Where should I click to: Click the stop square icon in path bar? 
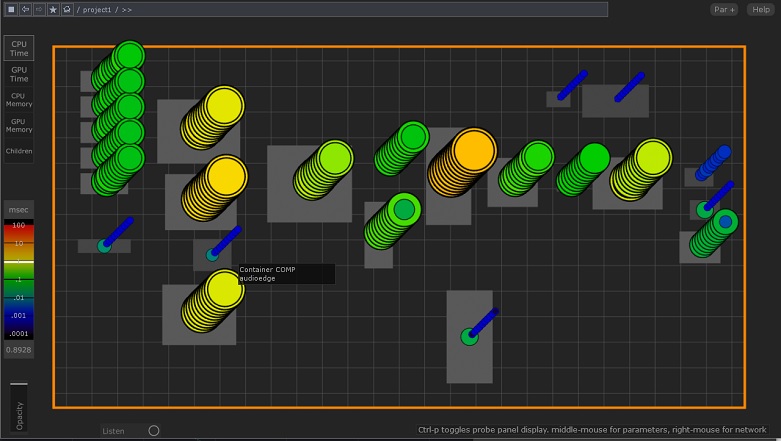pyautogui.click(x=11, y=9)
